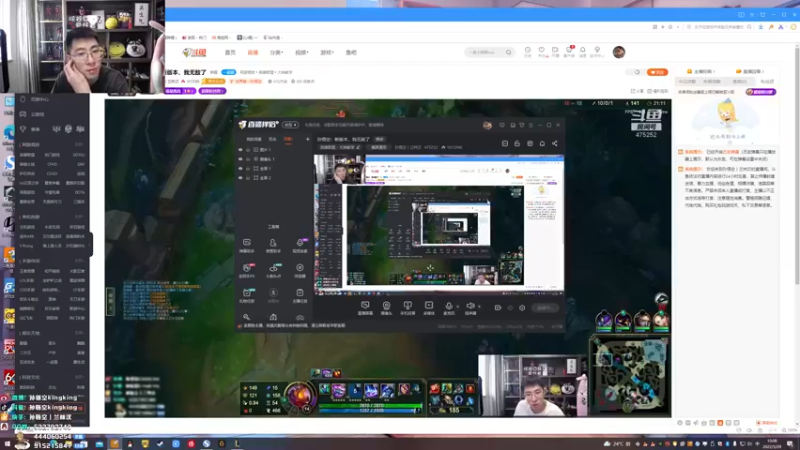Hide the 全屏1 layer with its eye icon
800x450 pixels.
(x=240, y=168)
